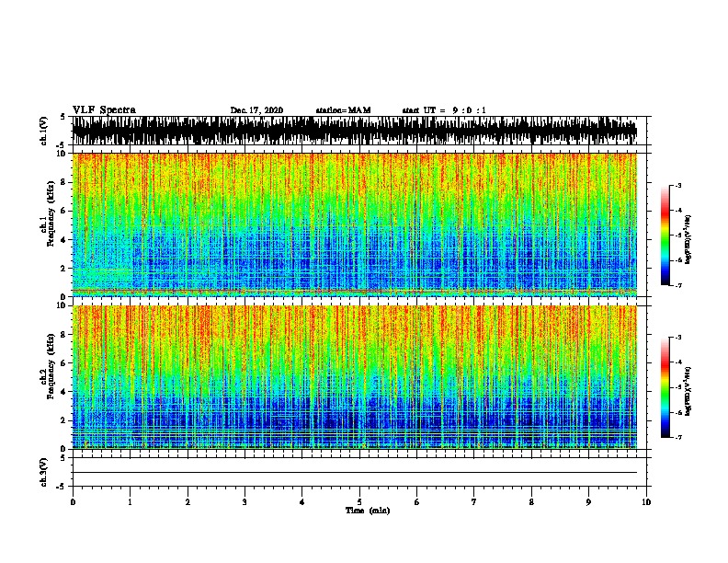Click the ch.1 spectrogram color bar
Viewport: 728px width, 563px height.
click(x=665, y=236)
